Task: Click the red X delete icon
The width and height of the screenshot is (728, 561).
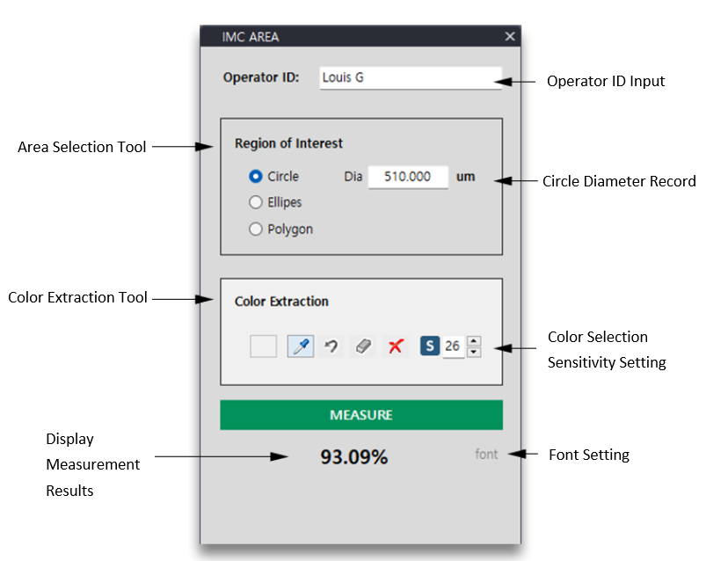Action: [396, 346]
